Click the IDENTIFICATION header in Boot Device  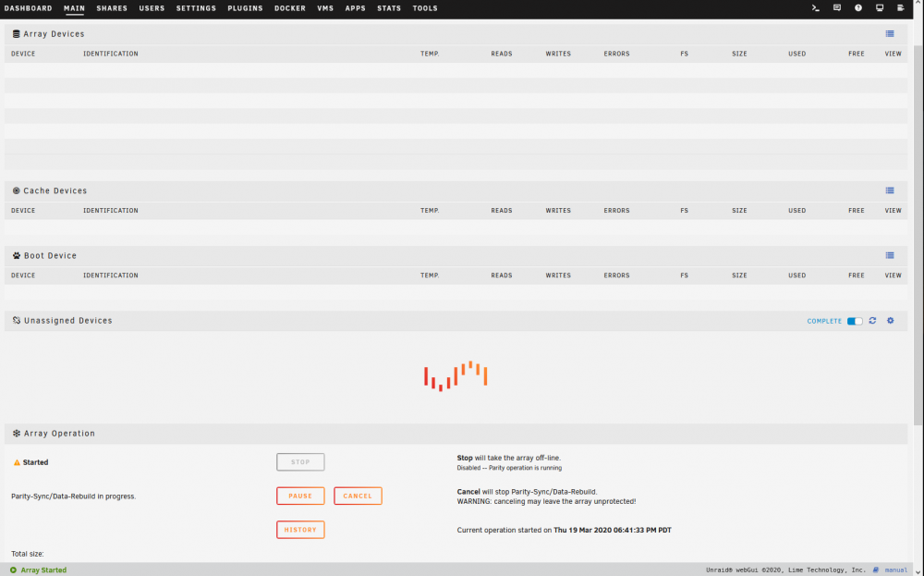click(x=111, y=276)
